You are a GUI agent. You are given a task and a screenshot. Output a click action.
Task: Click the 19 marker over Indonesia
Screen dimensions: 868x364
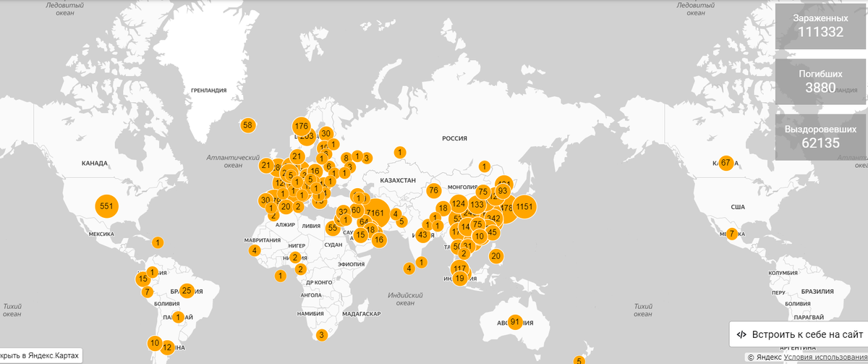pos(459,278)
